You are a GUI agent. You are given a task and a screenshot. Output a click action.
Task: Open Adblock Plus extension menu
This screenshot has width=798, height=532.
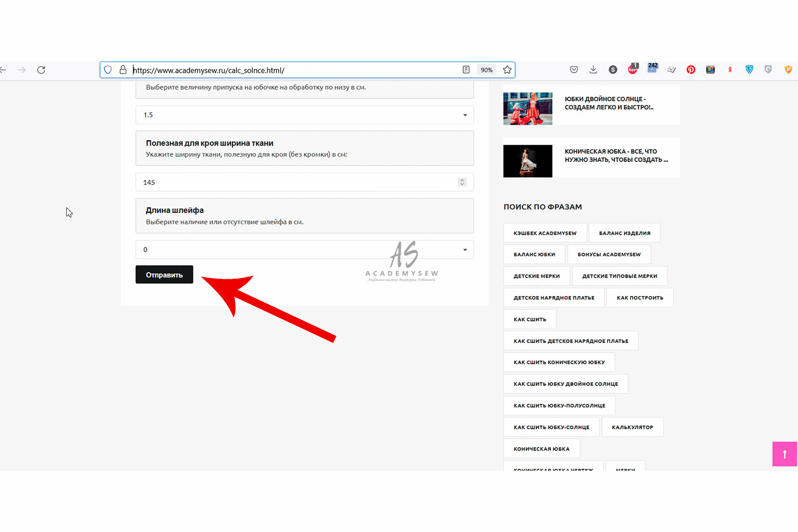point(633,69)
